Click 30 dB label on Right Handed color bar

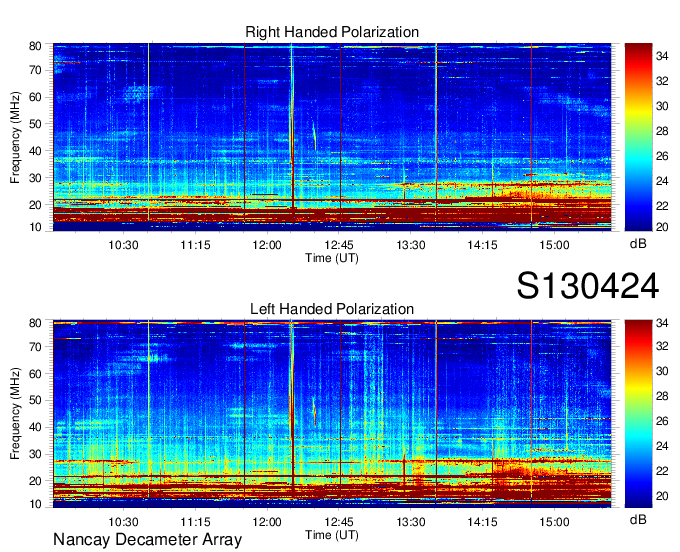(662, 106)
